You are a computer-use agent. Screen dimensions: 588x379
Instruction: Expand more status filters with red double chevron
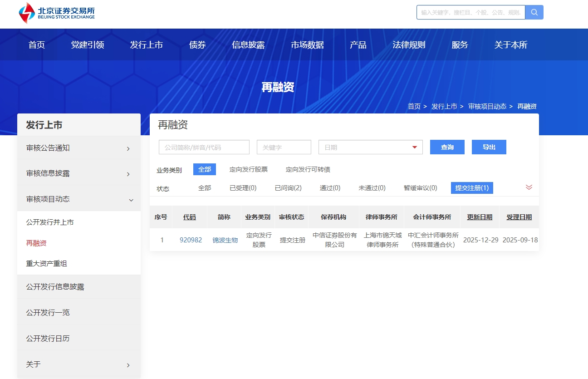pos(529,187)
